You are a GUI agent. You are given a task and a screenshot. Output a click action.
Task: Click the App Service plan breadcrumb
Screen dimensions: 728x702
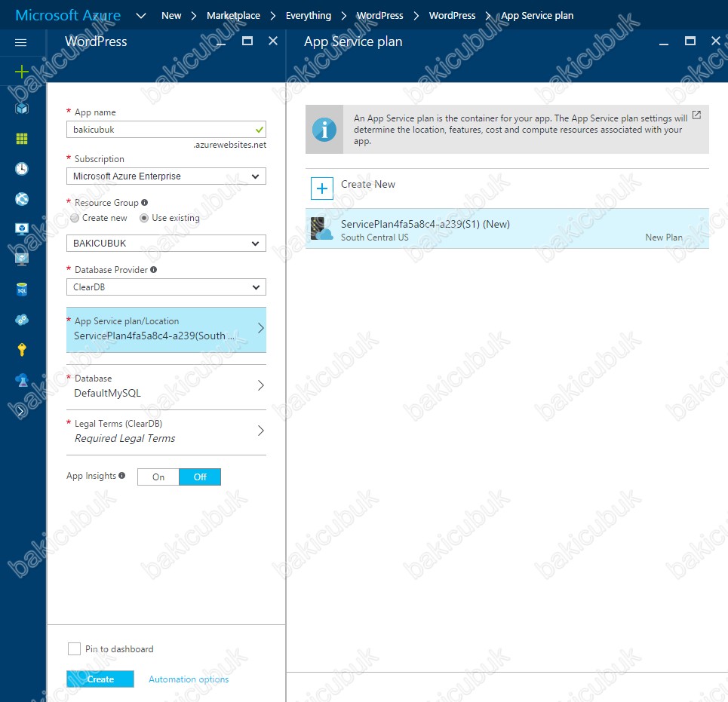(537, 15)
